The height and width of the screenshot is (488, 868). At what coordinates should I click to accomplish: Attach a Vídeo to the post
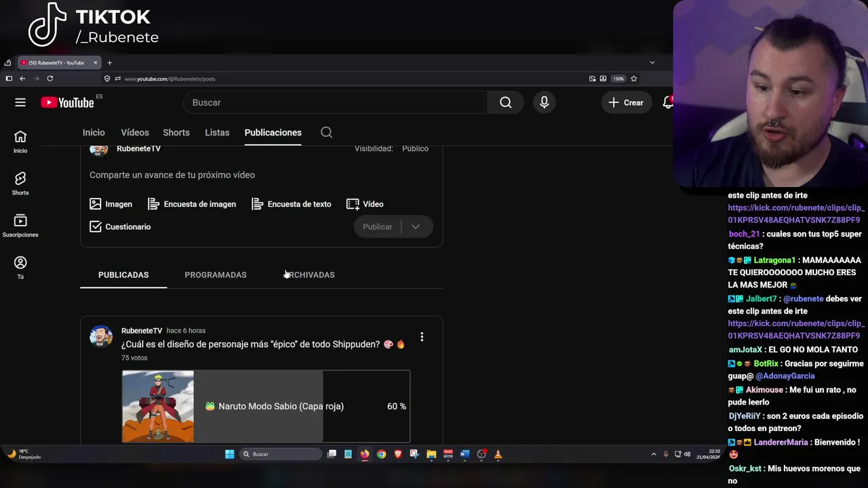coord(365,204)
